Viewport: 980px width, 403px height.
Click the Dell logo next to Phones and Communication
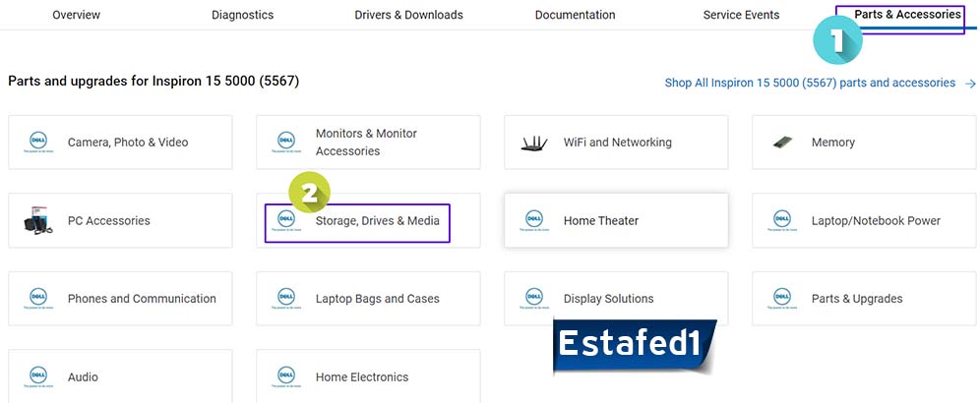38,299
